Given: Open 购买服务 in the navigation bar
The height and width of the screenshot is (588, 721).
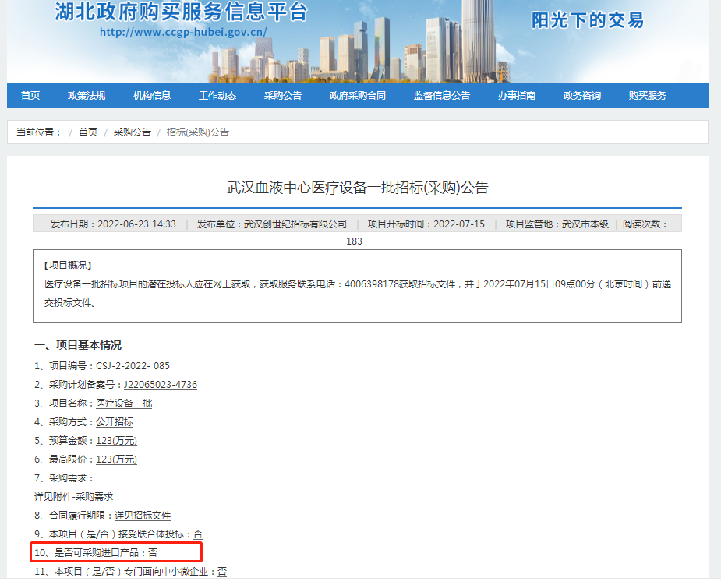Looking at the screenshot, I should 648,96.
